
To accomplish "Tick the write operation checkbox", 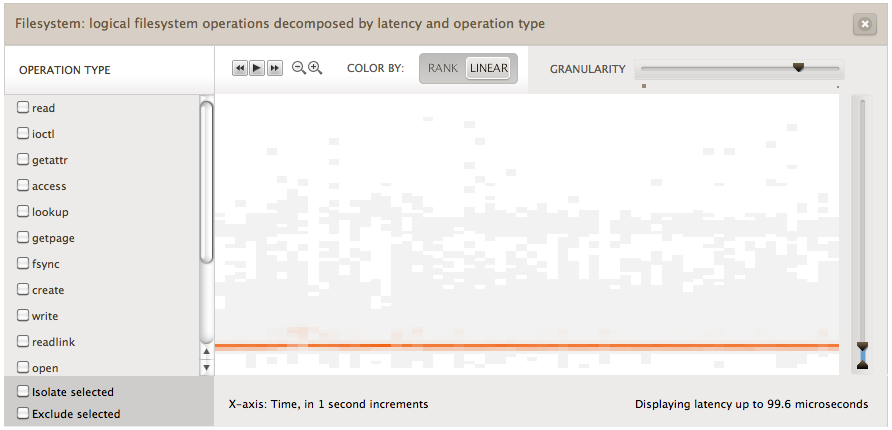I will coord(23,315).
